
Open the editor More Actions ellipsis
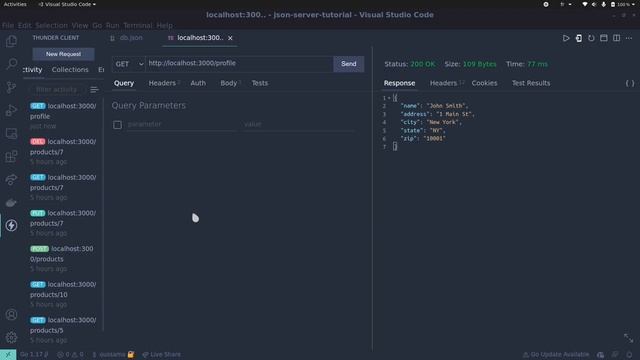coord(629,38)
